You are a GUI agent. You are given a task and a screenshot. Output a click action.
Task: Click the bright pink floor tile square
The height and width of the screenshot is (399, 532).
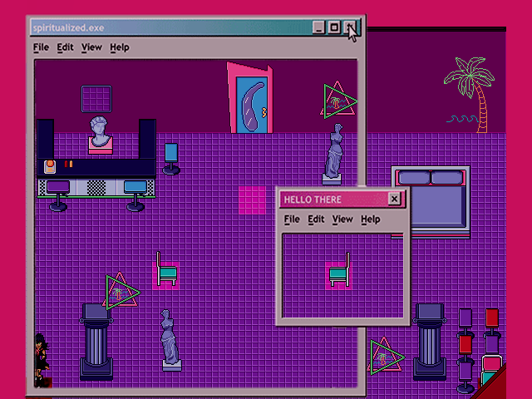[252, 200]
